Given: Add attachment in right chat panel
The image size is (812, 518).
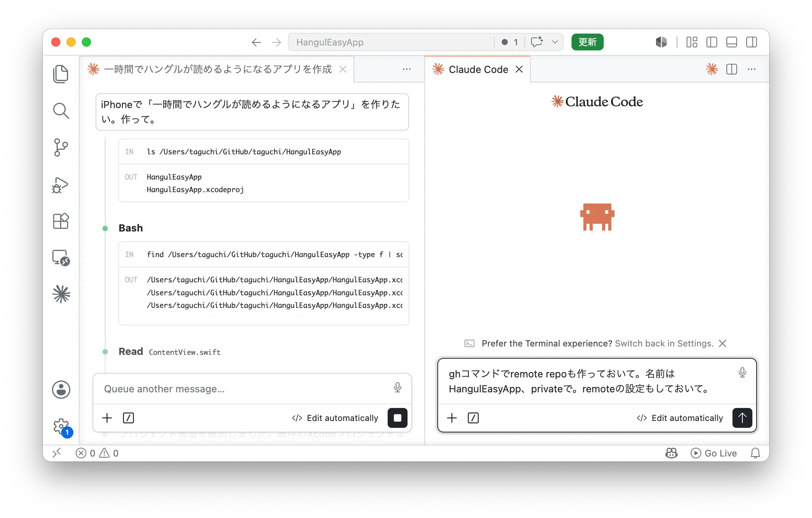Looking at the screenshot, I should coord(452,418).
